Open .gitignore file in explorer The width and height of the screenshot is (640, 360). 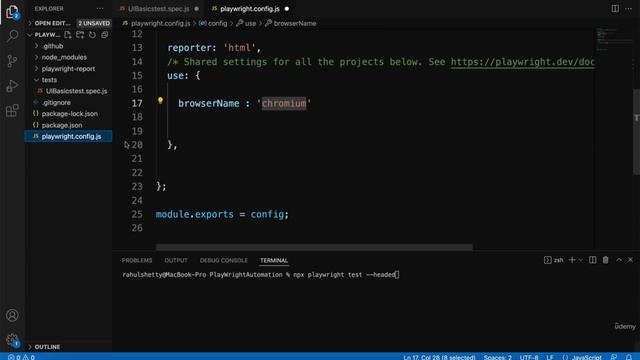pyautogui.click(x=56, y=102)
